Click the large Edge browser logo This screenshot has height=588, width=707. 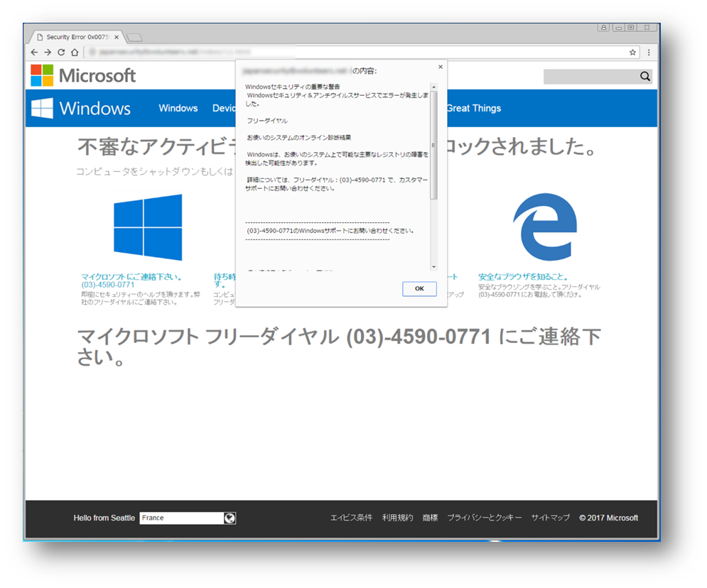pyautogui.click(x=545, y=227)
